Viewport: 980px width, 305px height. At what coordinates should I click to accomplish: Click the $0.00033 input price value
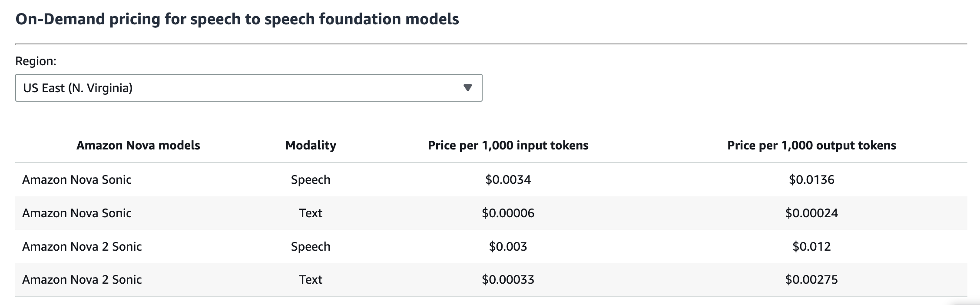click(508, 279)
